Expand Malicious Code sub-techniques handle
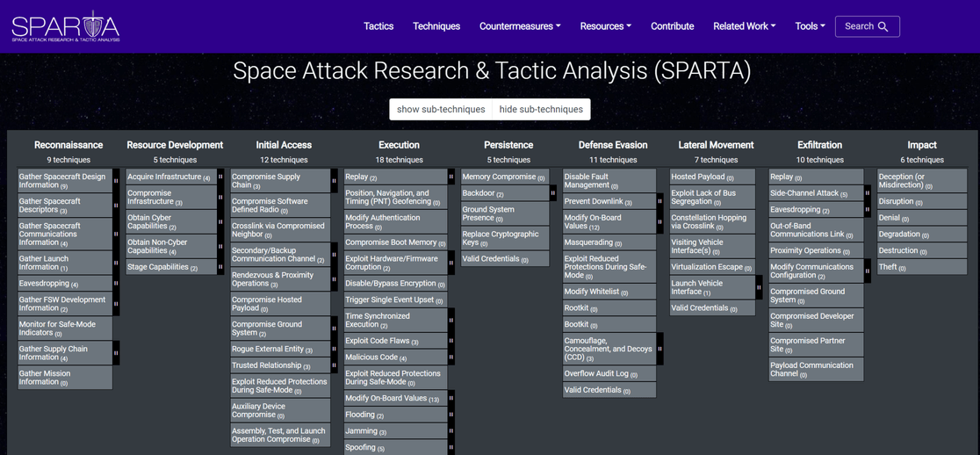Image resolution: width=980 pixels, height=455 pixels. click(450, 357)
